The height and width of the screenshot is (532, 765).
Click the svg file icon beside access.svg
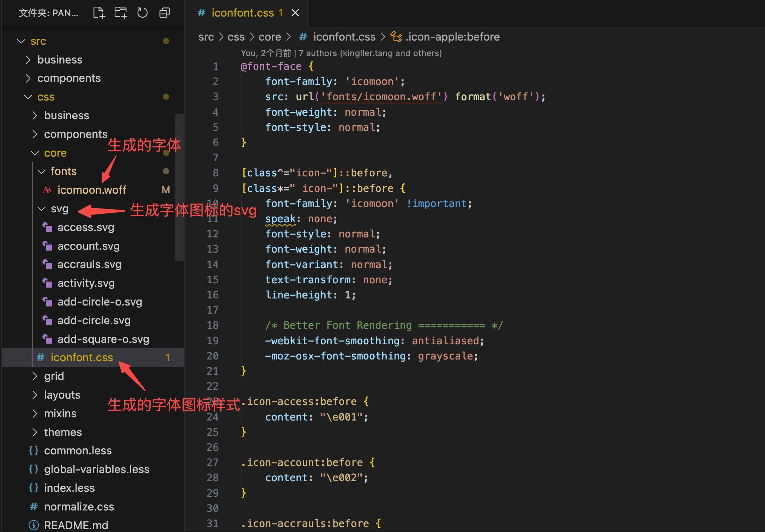47,227
